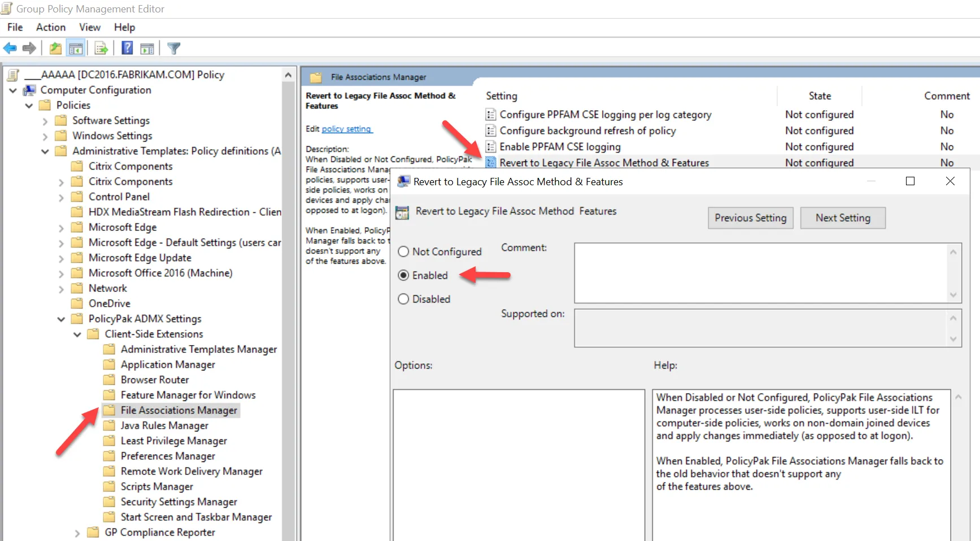Image resolution: width=980 pixels, height=541 pixels.
Task: Click the 'policy setting' edit link
Action: [x=346, y=129]
